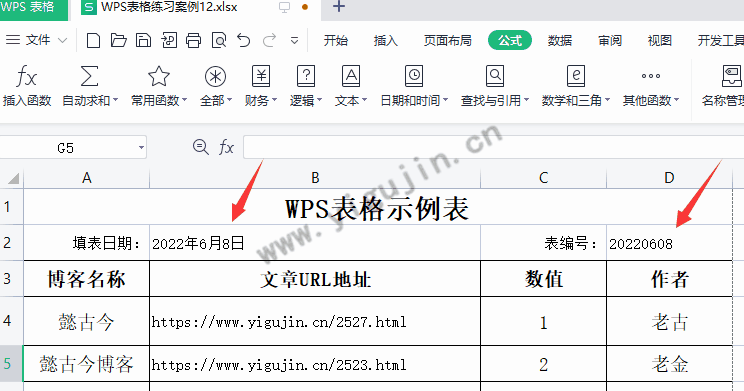Click the New document icon
This screenshot has width=744, height=391.
click(x=93, y=41)
